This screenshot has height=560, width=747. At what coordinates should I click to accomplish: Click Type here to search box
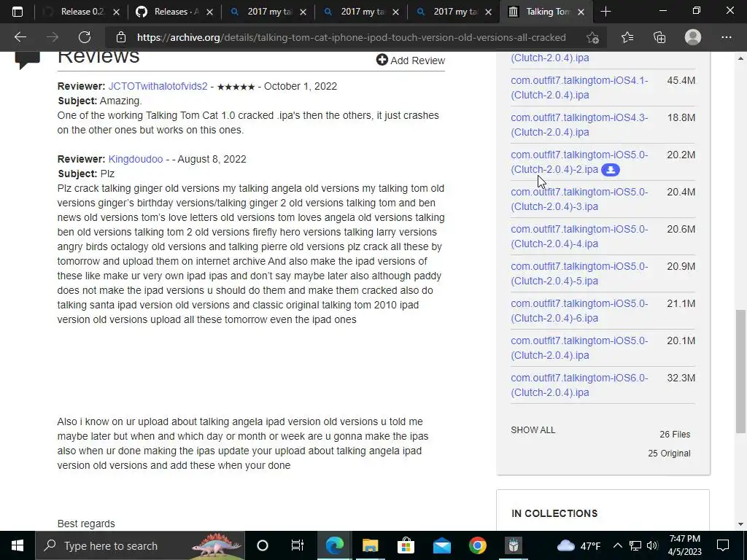coord(141,545)
